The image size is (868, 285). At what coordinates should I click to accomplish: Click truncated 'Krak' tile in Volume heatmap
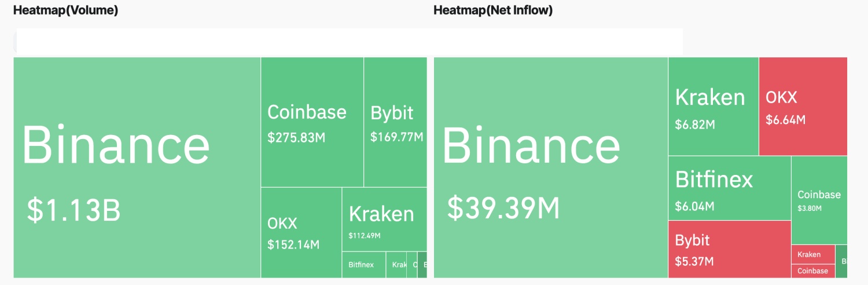click(x=396, y=265)
